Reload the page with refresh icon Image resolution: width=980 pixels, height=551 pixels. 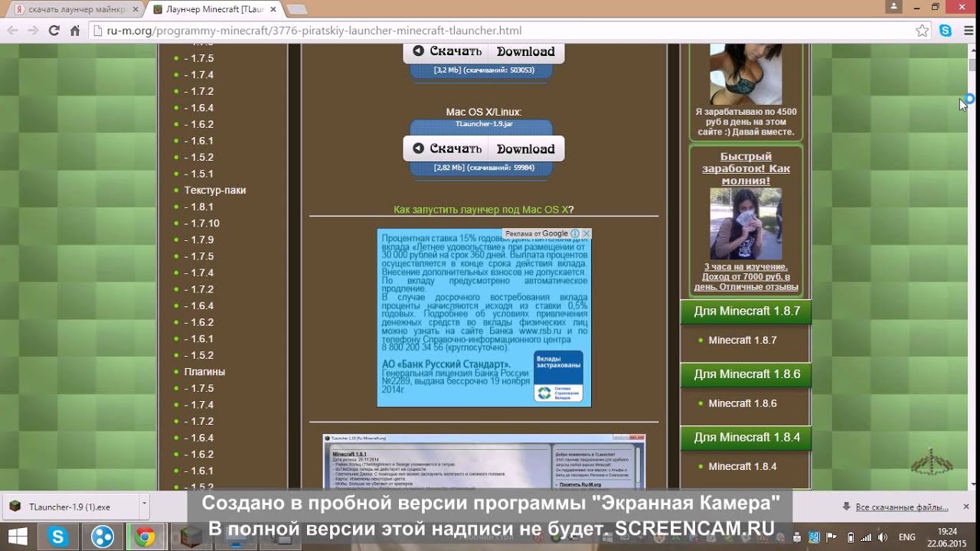tap(54, 31)
